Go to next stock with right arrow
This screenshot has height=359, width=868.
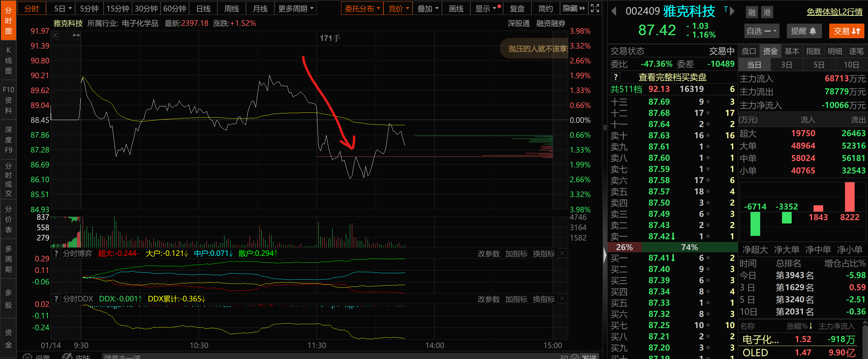[x=732, y=12]
